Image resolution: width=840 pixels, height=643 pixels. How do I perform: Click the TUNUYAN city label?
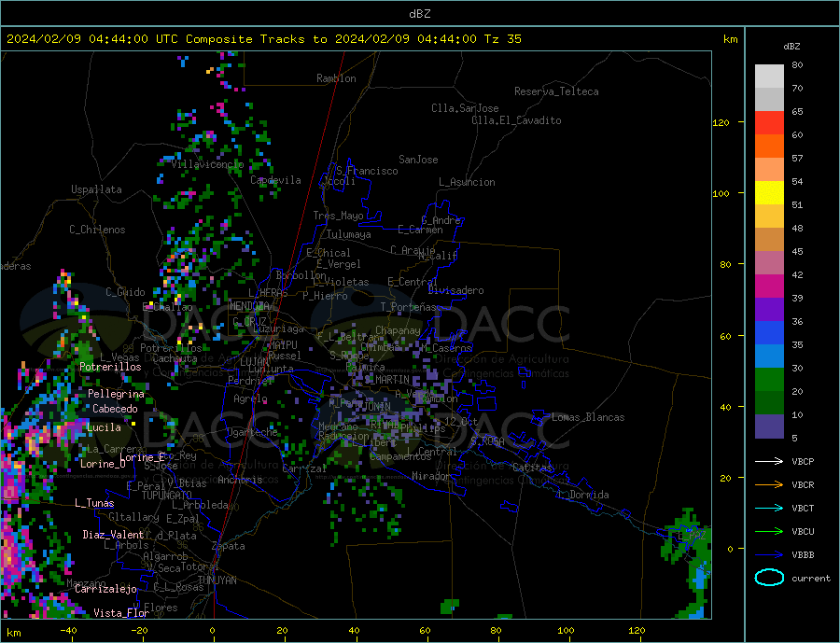point(217,580)
